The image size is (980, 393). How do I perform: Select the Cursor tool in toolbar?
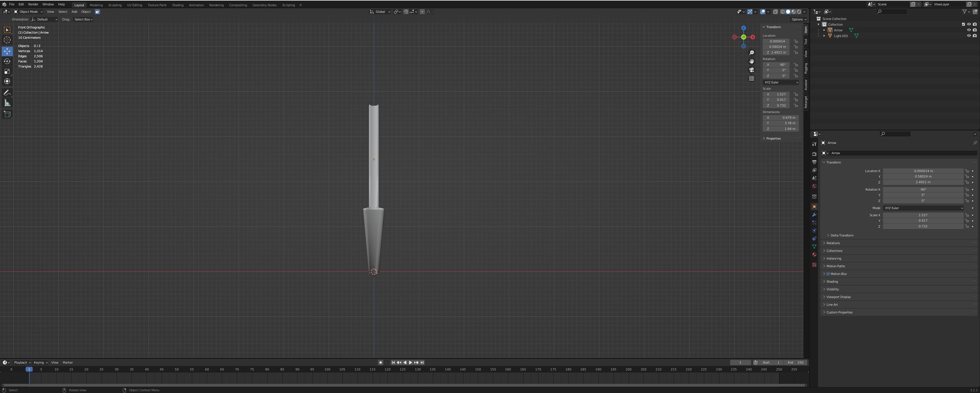point(7,40)
